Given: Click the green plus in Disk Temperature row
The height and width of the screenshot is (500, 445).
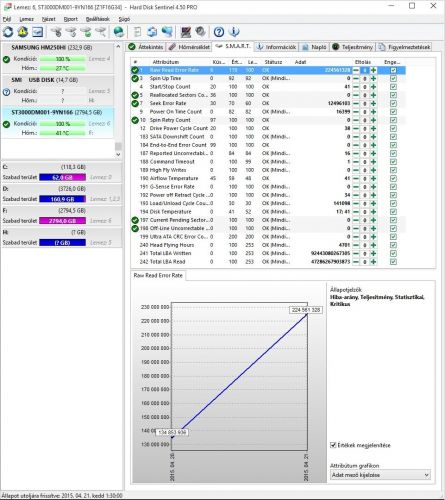Looking at the screenshot, I should [373, 212].
